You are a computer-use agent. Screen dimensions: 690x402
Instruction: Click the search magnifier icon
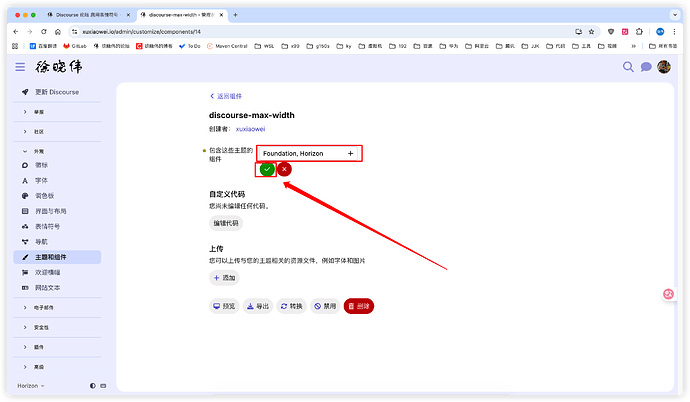[x=629, y=67]
